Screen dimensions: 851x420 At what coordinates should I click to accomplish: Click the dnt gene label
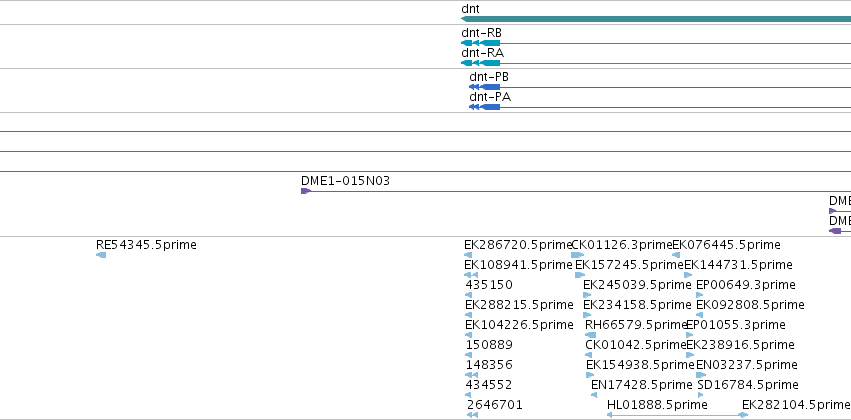[x=470, y=9]
